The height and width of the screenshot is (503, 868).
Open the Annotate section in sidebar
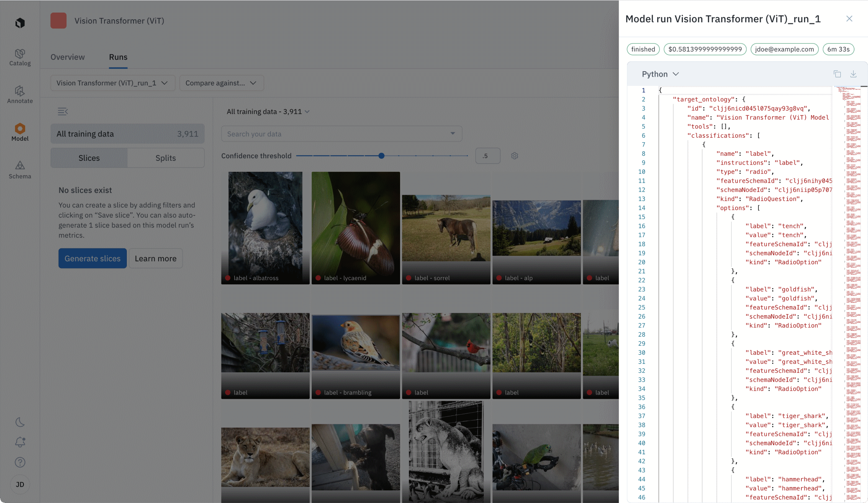pos(20,95)
